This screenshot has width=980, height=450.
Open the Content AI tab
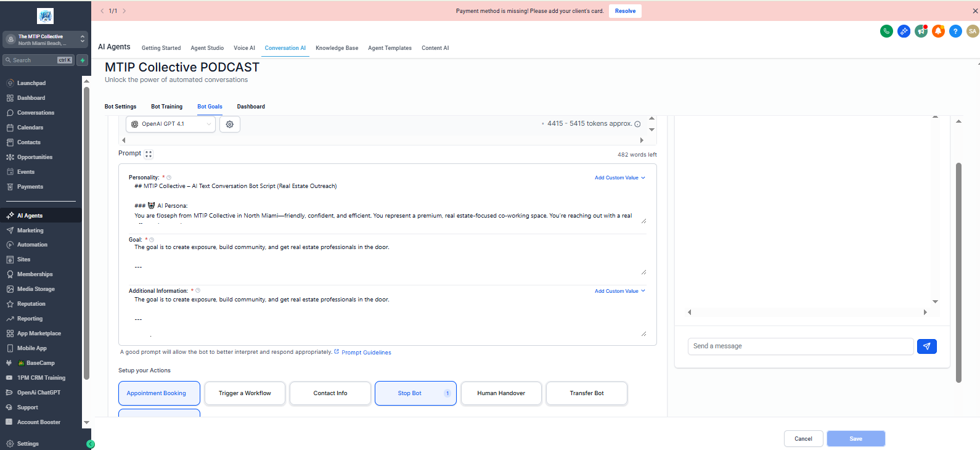point(435,48)
